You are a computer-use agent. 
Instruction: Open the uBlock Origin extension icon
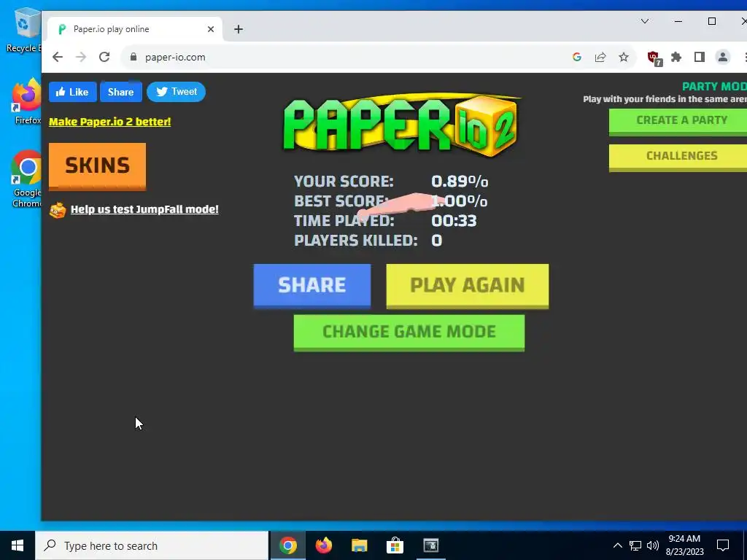654,58
